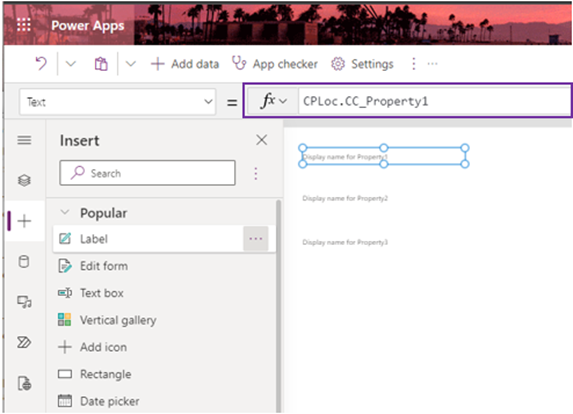
Task: Click the Search box in the Insert panel
Action: coord(147,173)
